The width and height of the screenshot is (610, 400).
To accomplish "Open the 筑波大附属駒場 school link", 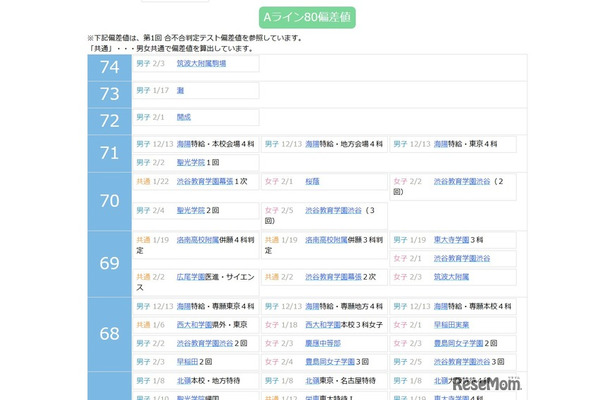I will 201,63.
